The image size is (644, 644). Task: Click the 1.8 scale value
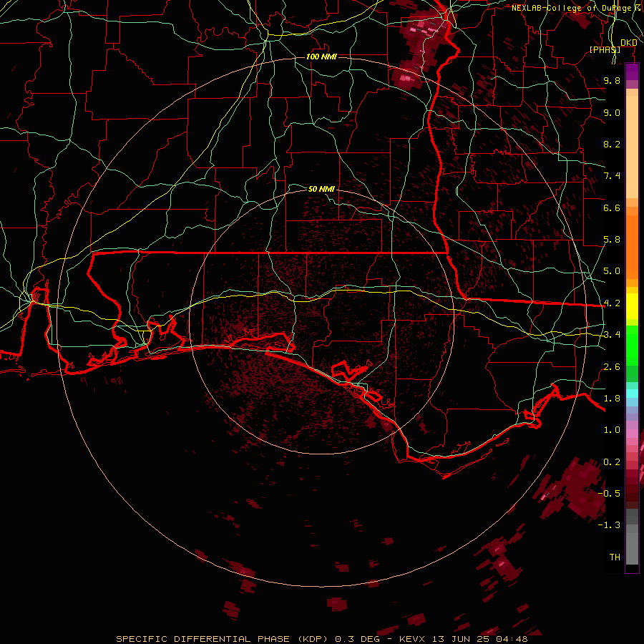[612, 399]
